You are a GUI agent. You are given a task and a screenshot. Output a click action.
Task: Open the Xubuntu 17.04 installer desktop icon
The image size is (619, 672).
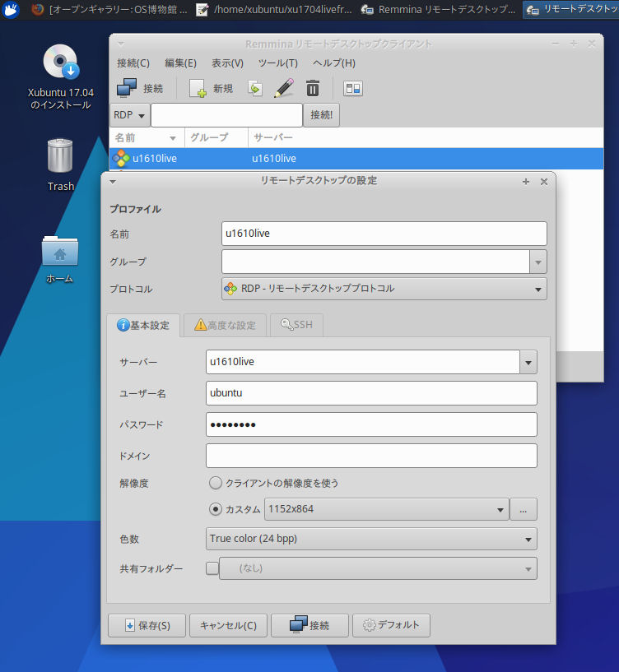coord(60,77)
